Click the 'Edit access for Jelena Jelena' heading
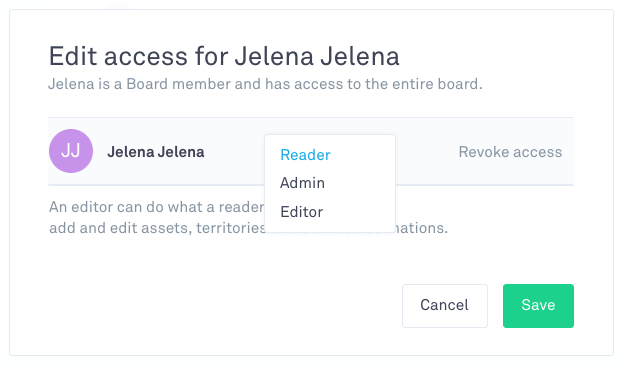Screen dimensions: 626x373 (x=224, y=56)
